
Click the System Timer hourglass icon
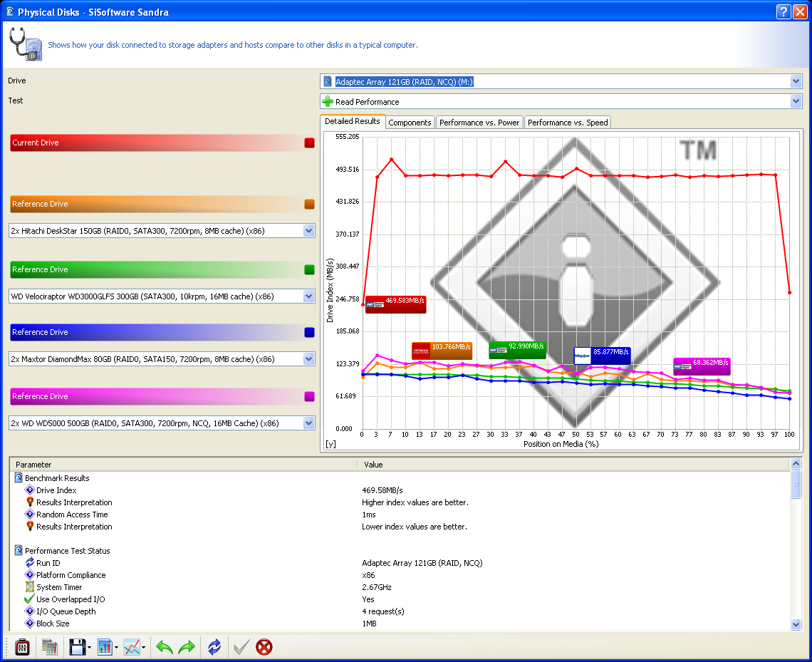pos(30,586)
